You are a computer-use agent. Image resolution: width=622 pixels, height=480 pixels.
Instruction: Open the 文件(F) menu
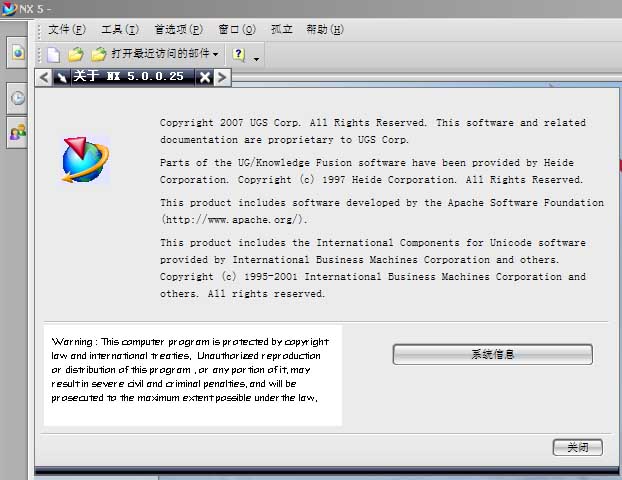(67, 30)
